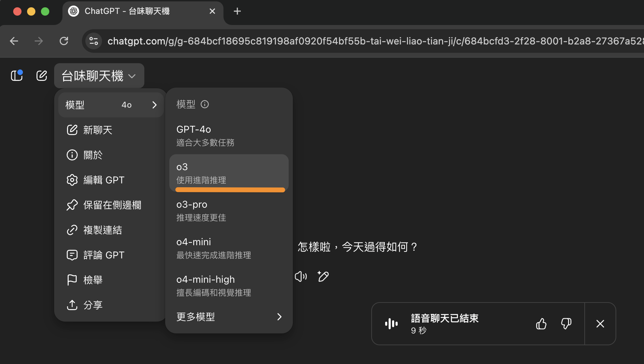Click the 4o model badge text

pos(127,105)
